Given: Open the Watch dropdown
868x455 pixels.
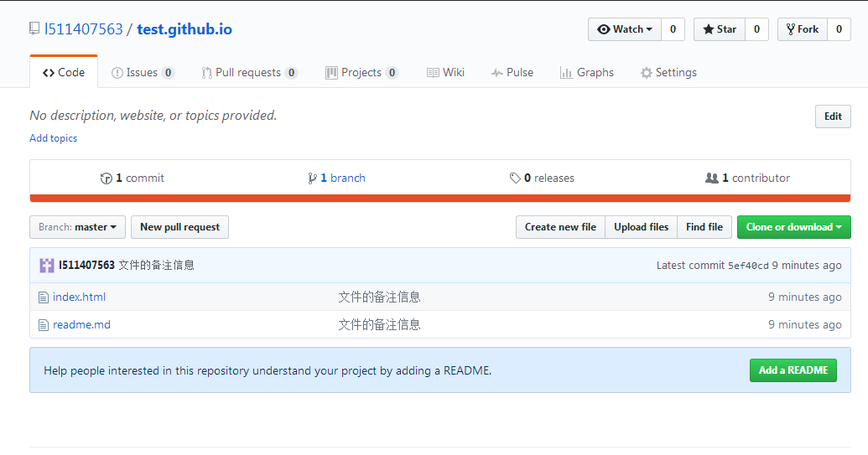Looking at the screenshot, I should 625,29.
